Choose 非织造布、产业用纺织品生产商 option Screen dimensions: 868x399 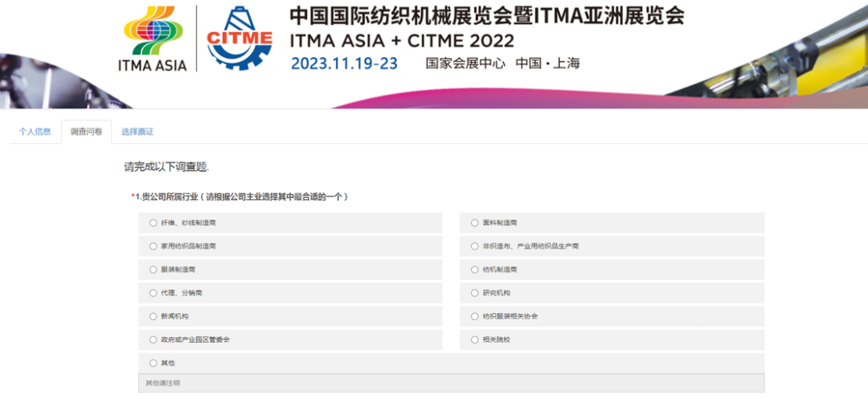(474, 246)
